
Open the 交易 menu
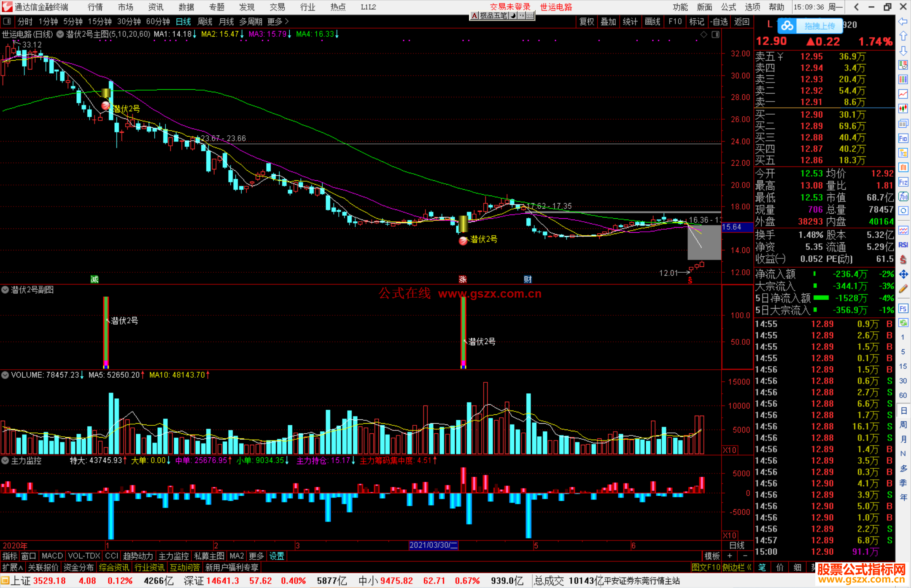pos(278,7)
